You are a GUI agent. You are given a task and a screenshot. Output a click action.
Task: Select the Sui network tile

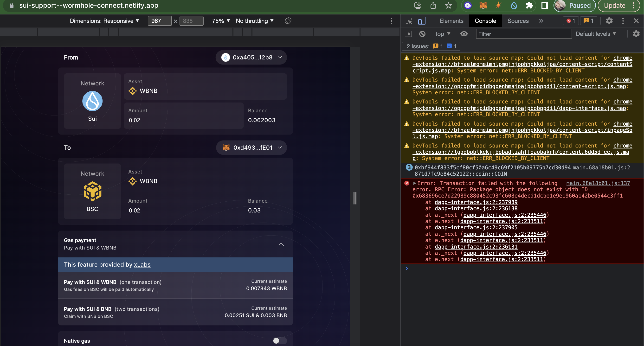click(x=92, y=101)
